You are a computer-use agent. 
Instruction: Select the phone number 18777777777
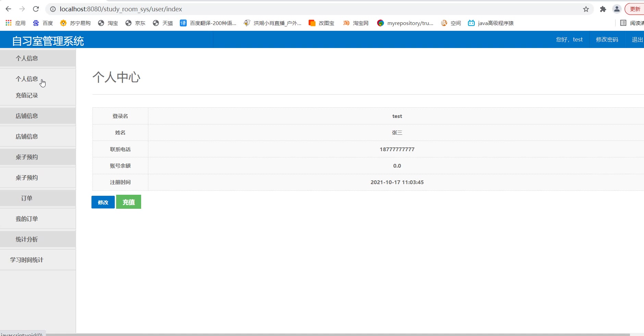click(x=397, y=149)
